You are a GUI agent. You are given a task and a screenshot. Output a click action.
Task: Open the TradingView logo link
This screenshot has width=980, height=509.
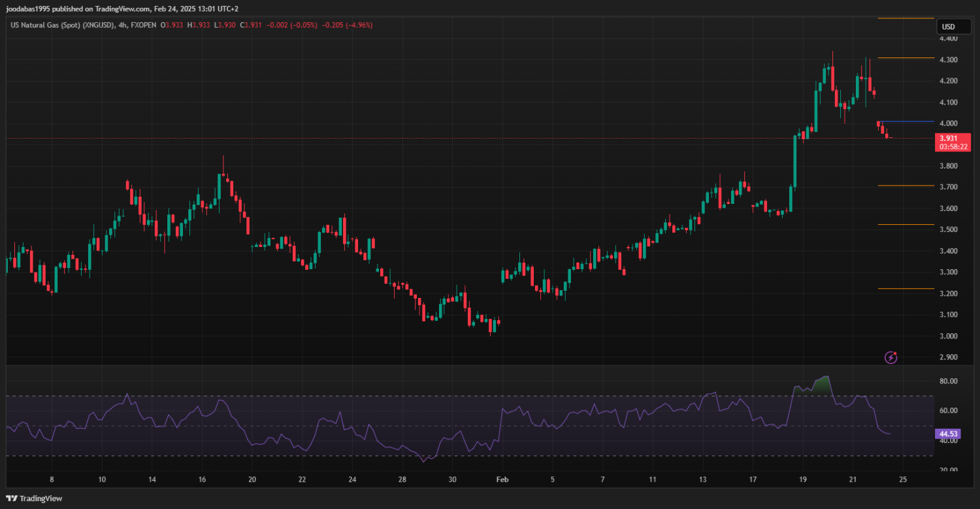point(35,499)
